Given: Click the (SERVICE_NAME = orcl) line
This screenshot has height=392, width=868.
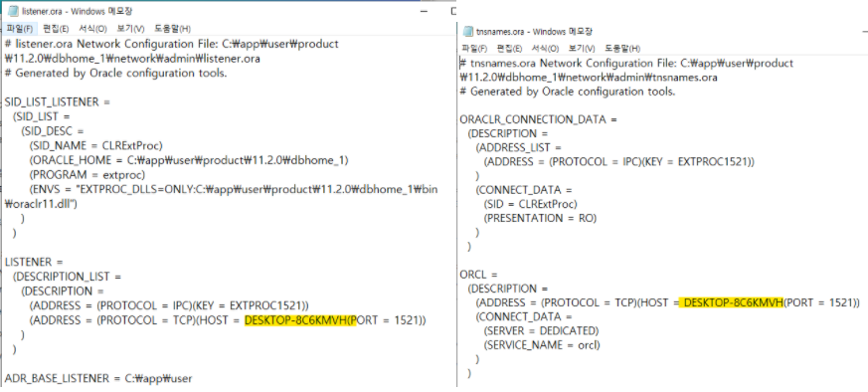Looking at the screenshot, I should (542, 345).
